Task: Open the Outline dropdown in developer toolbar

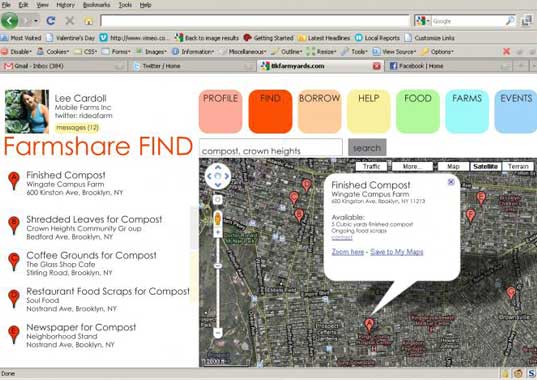Action: coord(286,52)
